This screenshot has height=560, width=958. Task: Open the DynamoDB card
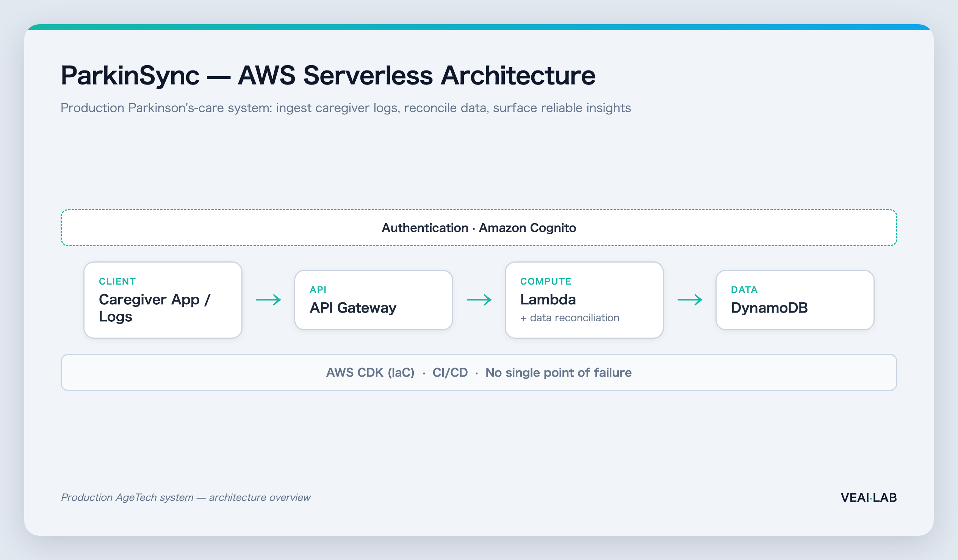pyautogui.click(x=795, y=300)
